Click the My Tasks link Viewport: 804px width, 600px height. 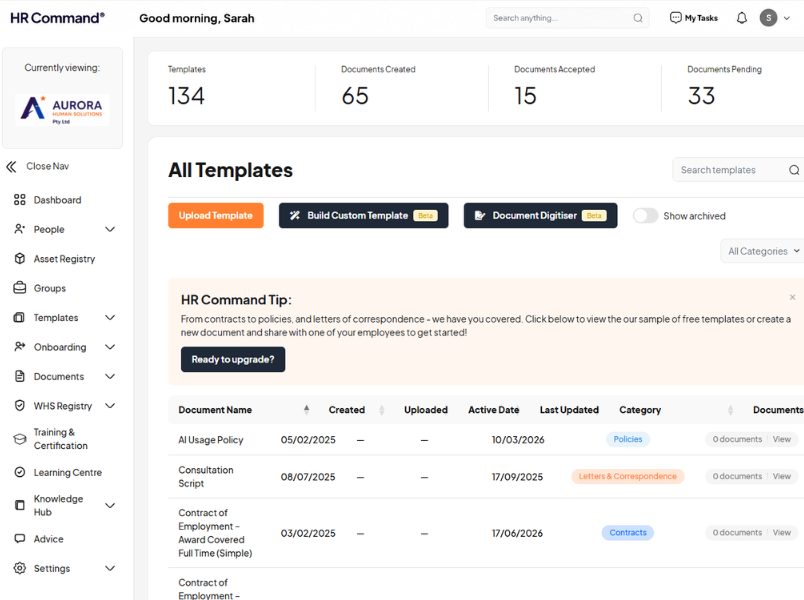pyautogui.click(x=701, y=18)
